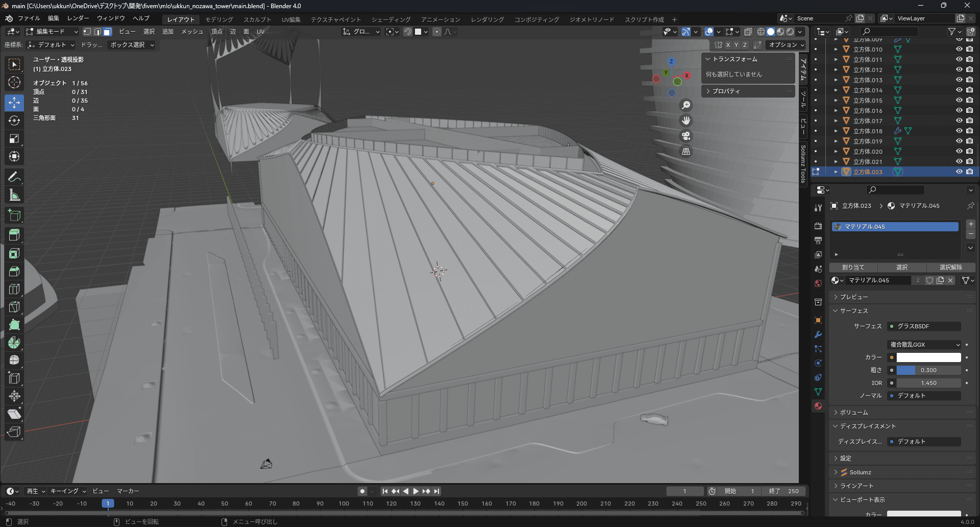
Task: Toggle camera view icon in viewport
Action: click(x=686, y=136)
